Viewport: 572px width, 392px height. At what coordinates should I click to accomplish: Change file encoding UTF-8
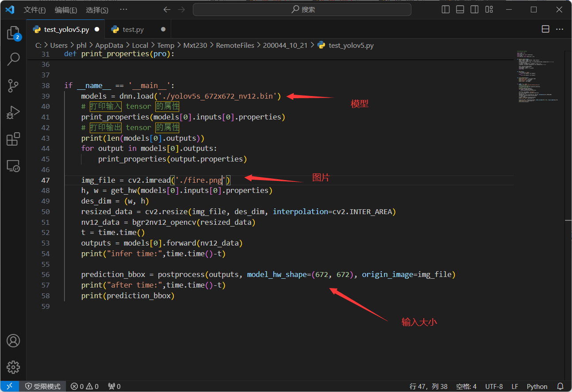494,386
